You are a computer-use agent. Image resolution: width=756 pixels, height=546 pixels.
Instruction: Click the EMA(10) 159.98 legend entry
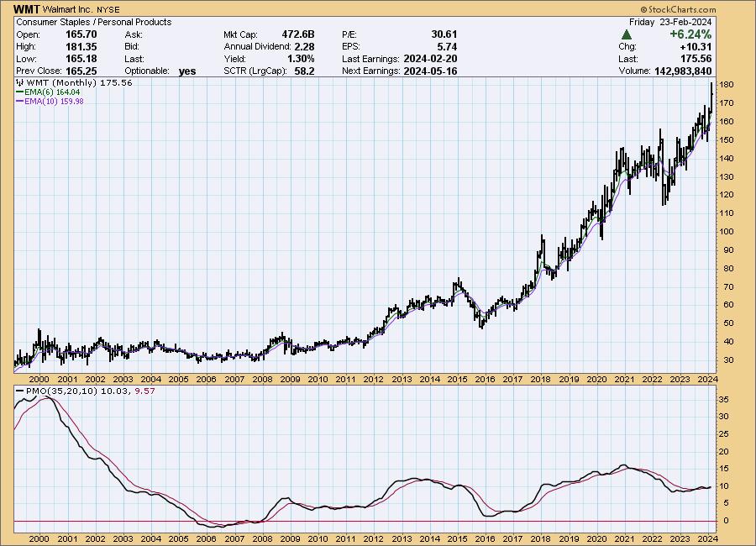tap(54, 101)
